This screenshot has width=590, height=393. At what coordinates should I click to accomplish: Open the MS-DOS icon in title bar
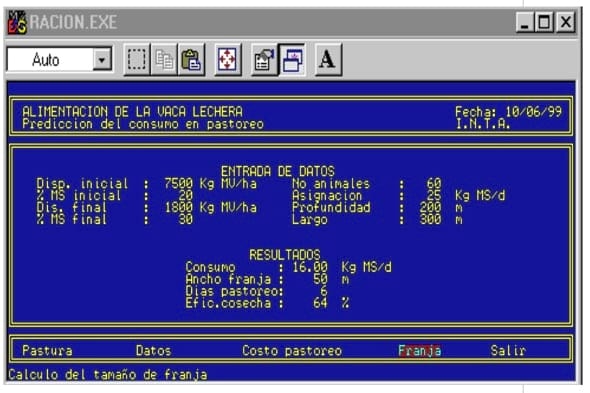(17, 22)
